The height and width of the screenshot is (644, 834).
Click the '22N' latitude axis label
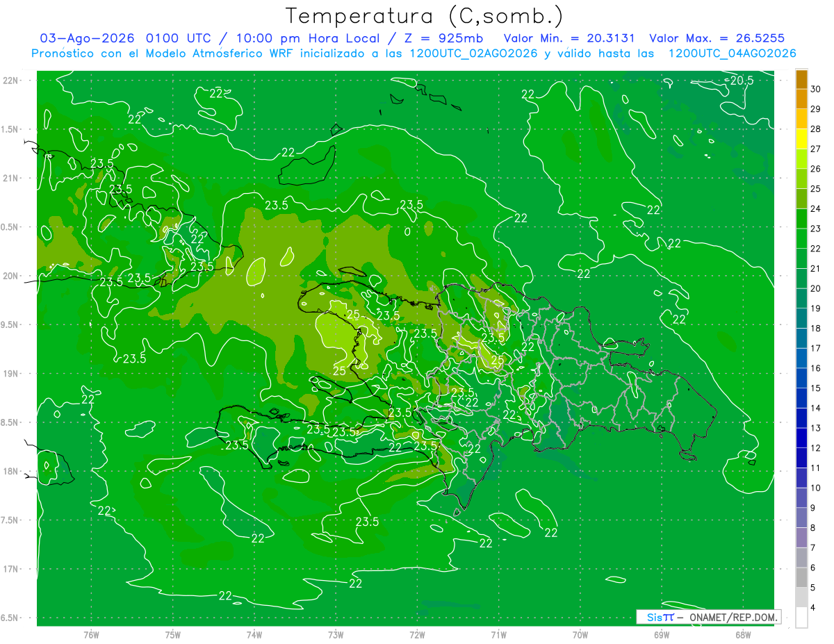pos(12,81)
